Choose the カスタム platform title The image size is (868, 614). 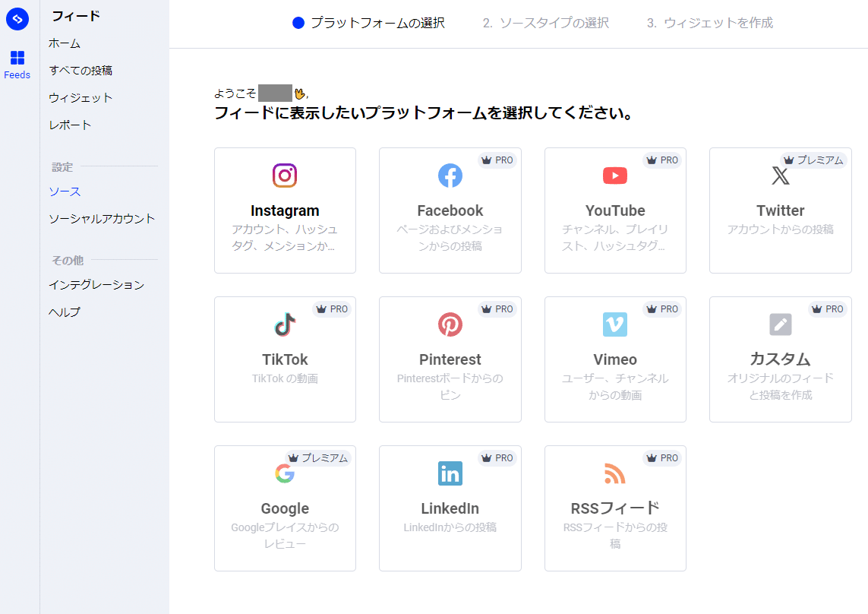point(781,359)
